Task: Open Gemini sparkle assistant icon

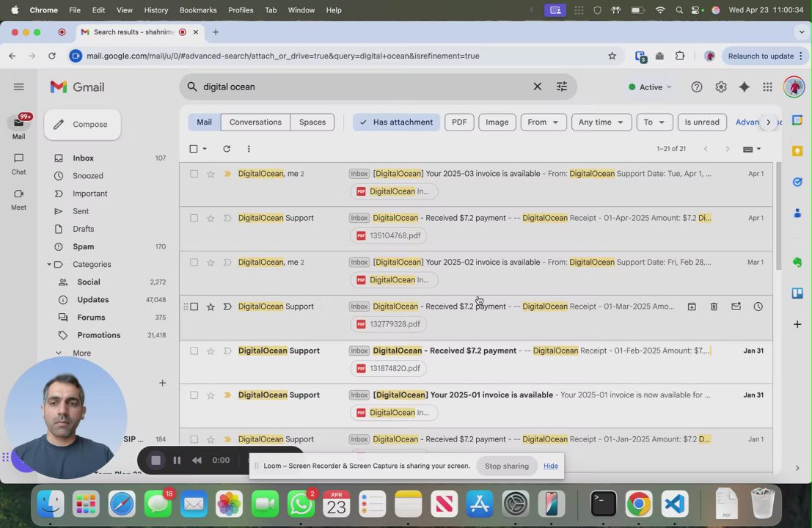Action: (x=745, y=87)
